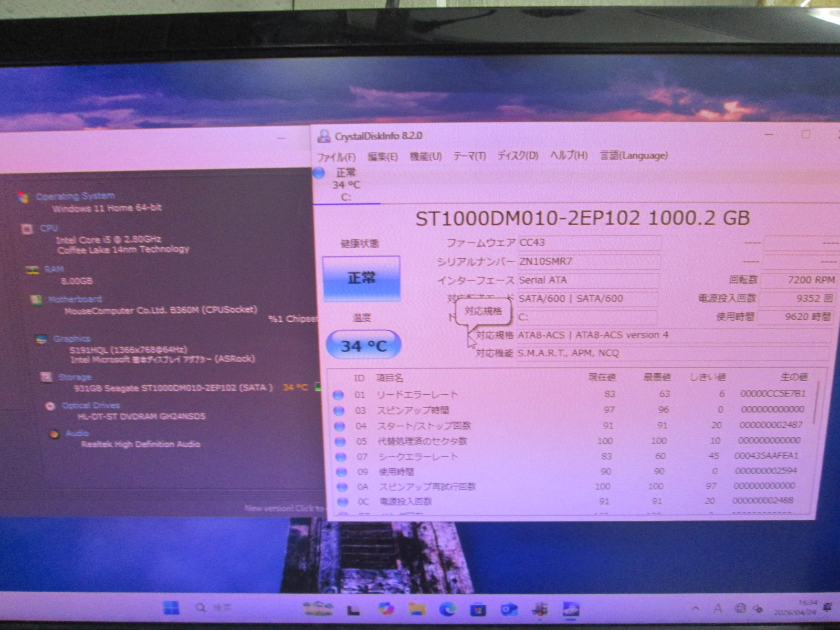Click the S.M.A.R.T. list vertical scrollbar
Image resolution: width=840 pixels, height=630 pixels.
tap(816, 404)
